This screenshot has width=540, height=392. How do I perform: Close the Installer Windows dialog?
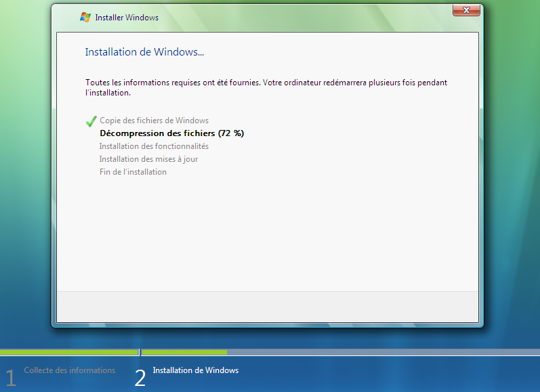tap(466, 10)
